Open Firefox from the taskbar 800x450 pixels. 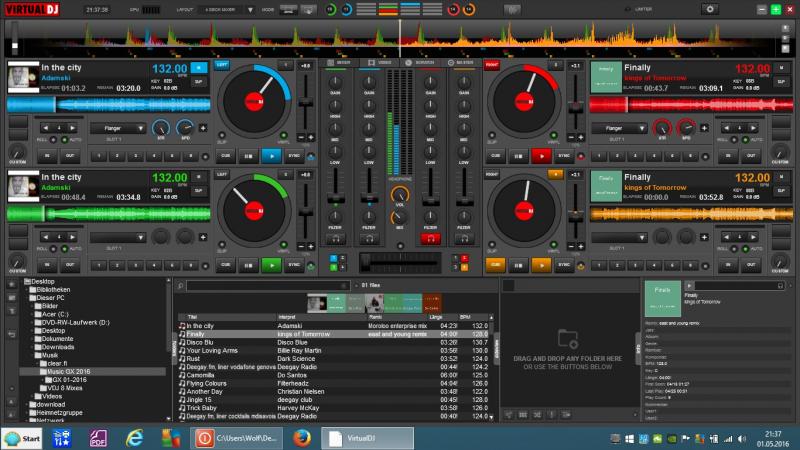(303, 437)
